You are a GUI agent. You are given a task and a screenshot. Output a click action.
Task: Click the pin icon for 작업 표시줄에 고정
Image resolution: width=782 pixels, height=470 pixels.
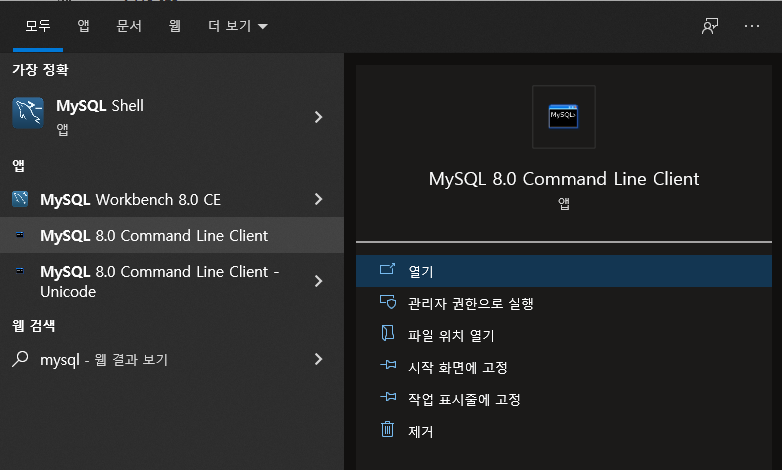[x=388, y=397]
